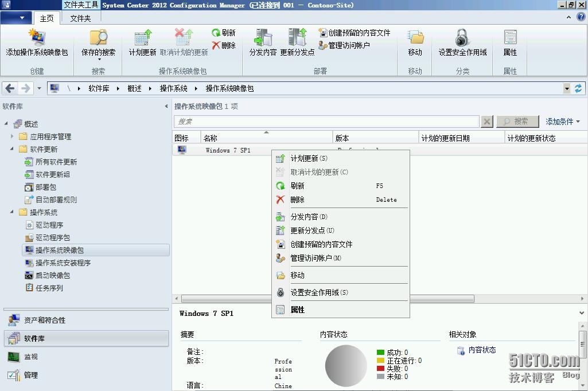Choose 删除 from the context menu
Viewport: 588px width, 391px height.
click(x=341, y=200)
